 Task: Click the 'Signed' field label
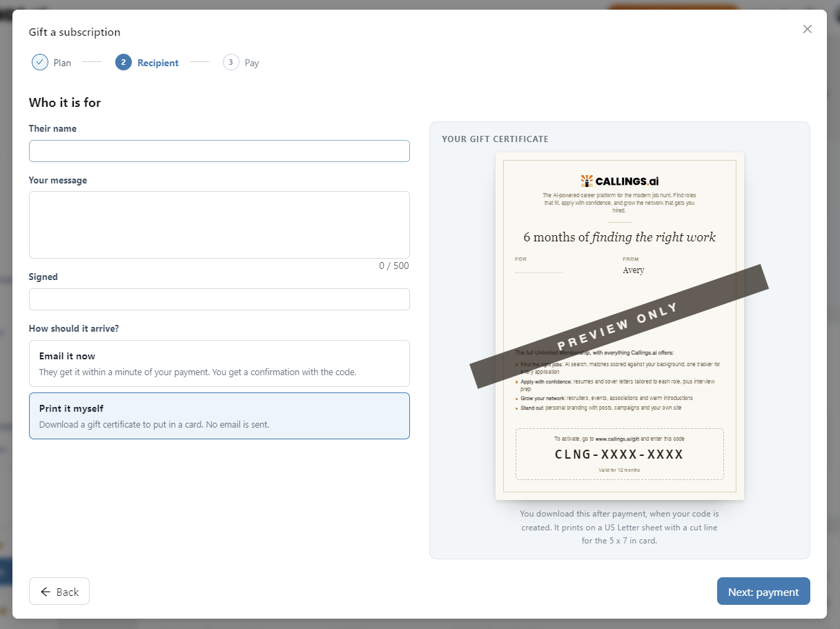click(43, 277)
